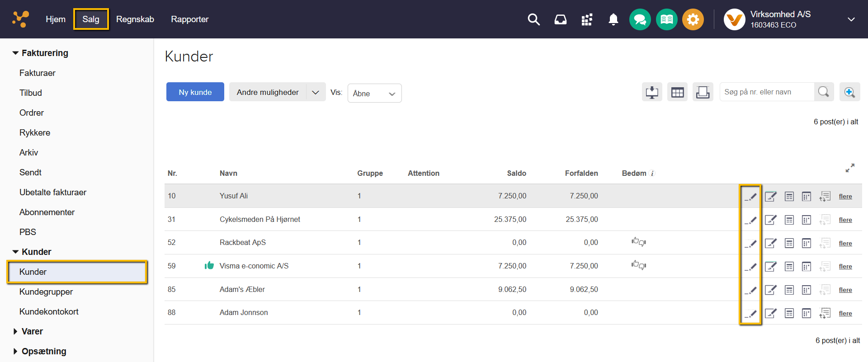Image resolution: width=868 pixels, height=362 pixels.
Task: Expand the table to full width
Action: (x=850, y=168)
